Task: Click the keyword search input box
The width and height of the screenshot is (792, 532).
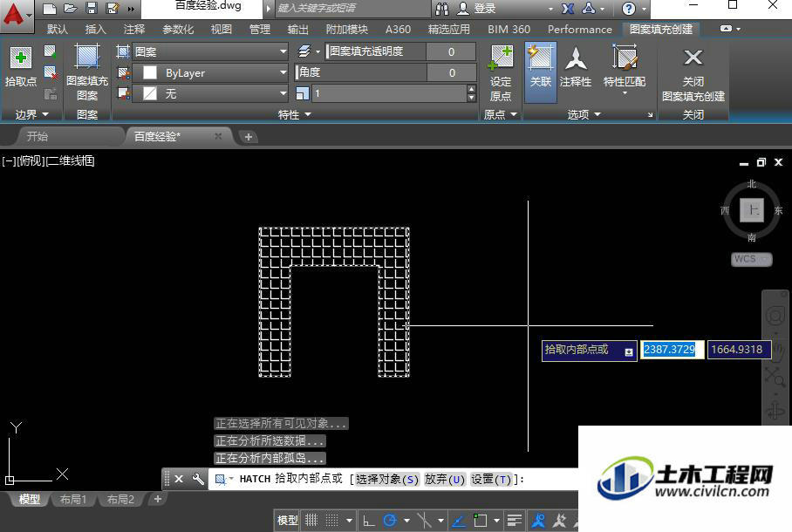Action: (x=353, y=8)
